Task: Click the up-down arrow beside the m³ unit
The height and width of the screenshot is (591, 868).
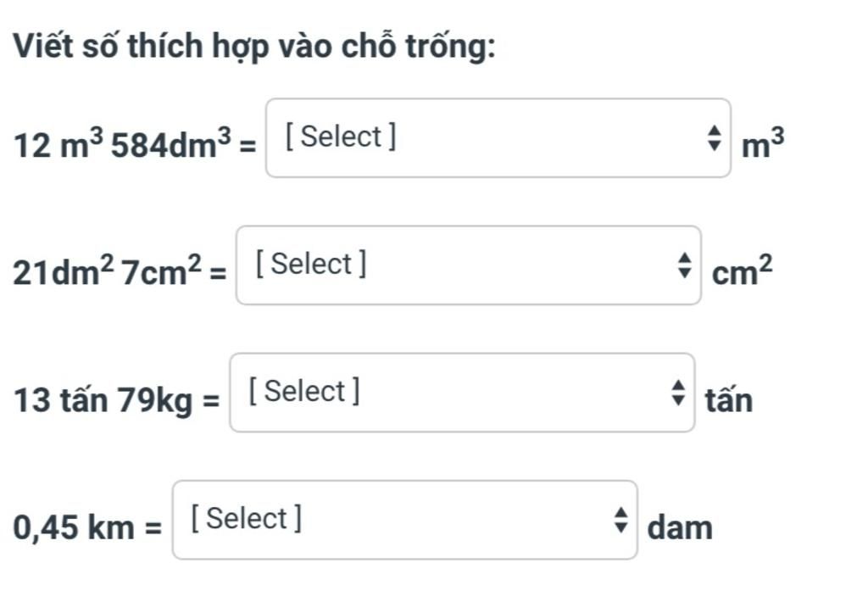Action: pyautogui.click(x=714, y=138)
